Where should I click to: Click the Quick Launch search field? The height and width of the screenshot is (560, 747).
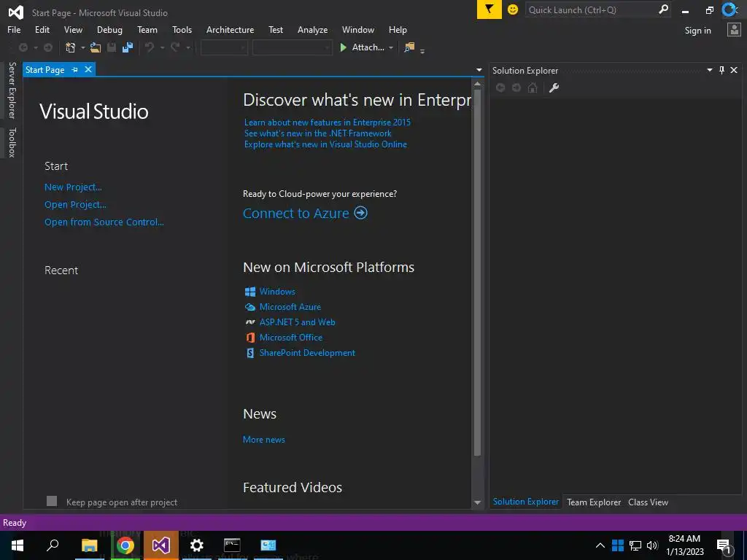pos(591,9)
